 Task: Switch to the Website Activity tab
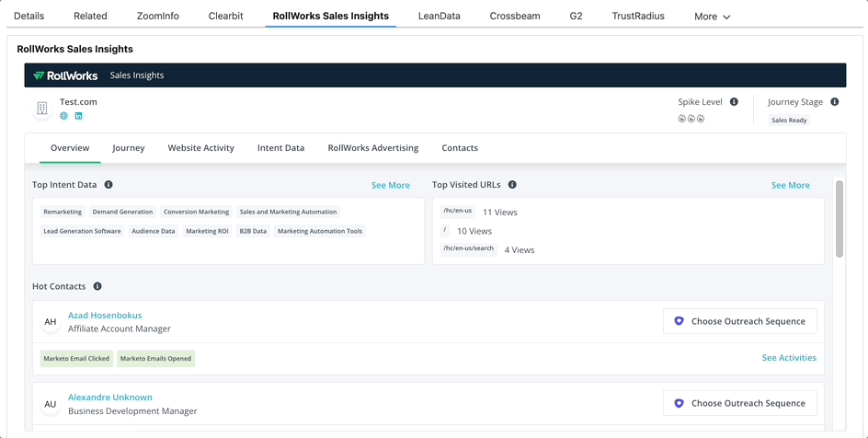point(200,148)
